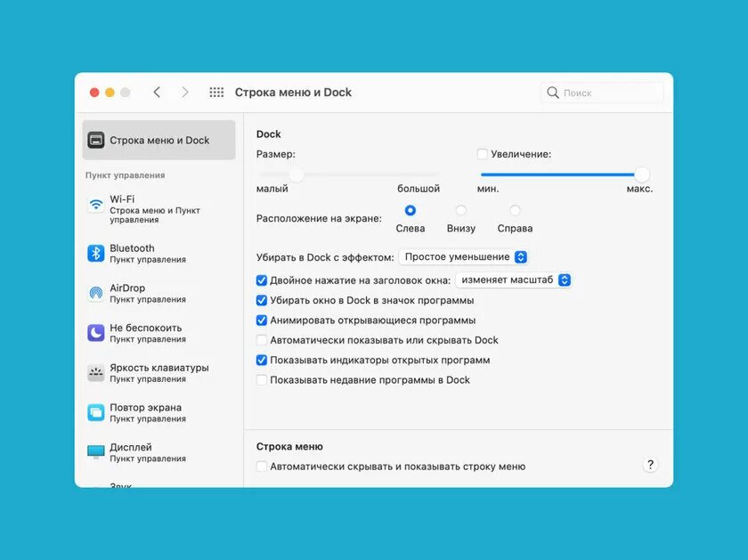Image resolution: width=748 pixels, height=560 pixels.
Task: Click the малый size label
Action: [x=272, y=189]
